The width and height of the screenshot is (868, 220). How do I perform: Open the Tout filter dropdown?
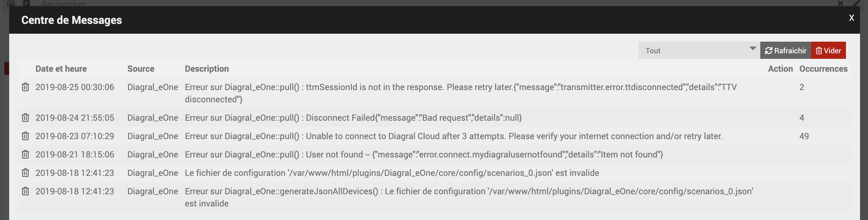click(x=699, y=51)
